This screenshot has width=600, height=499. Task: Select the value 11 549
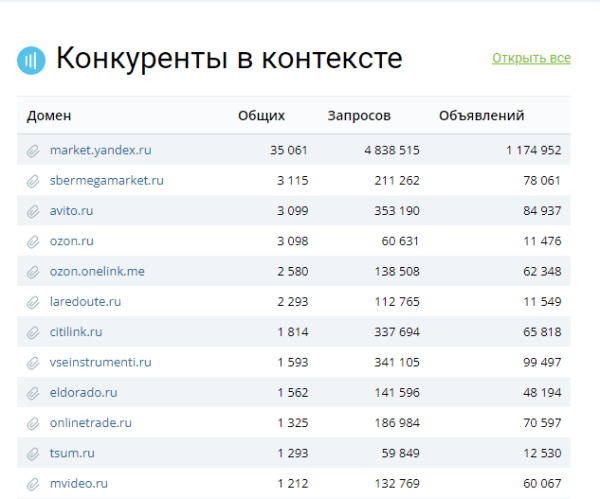coord(542,302)
